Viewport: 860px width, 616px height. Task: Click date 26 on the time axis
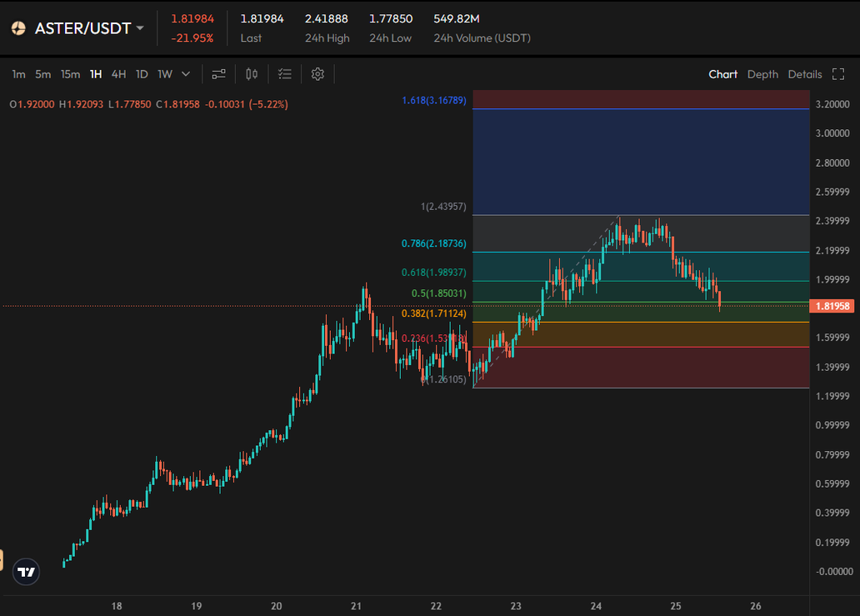coord(756,606)
